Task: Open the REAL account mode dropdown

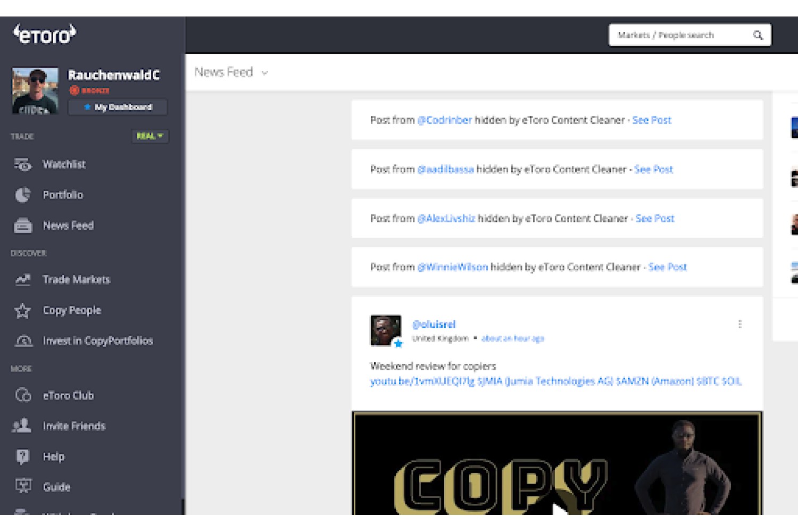Action: (150, 136)
